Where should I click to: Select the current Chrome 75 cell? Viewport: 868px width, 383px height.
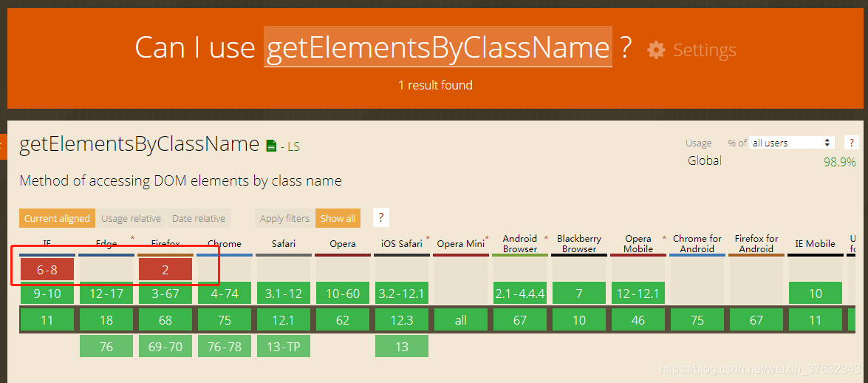(x=224, y=320)
